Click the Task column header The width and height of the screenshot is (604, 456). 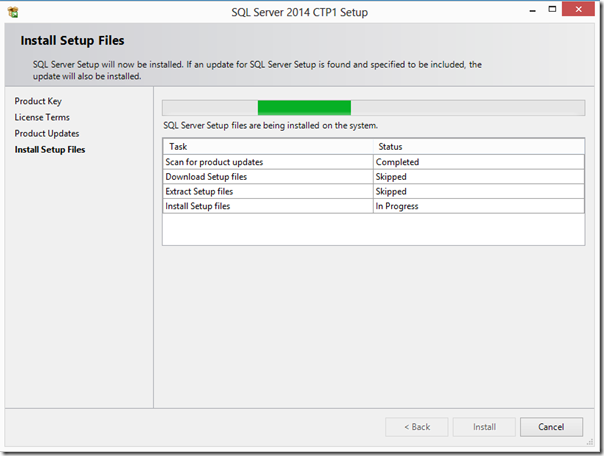pyautogui.click(x=268, y=147)
